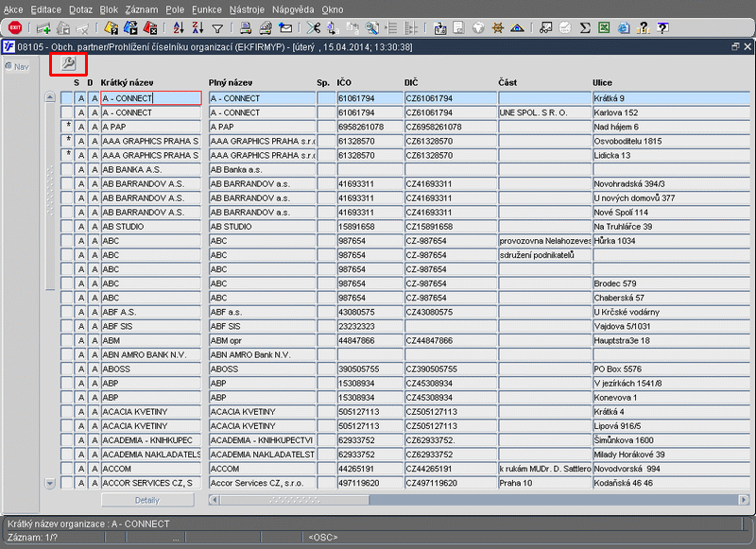The image size is (756, 549).
Task: Click the green Excel export icon
Action: pos(603,27)
